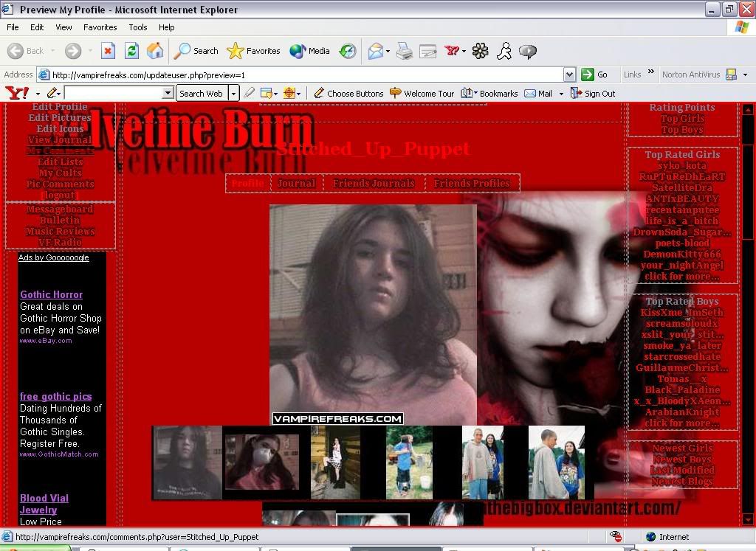Click the flower-shaped toolbar icon
Viewport: 756px width, 551px height.
pos(480,51)
